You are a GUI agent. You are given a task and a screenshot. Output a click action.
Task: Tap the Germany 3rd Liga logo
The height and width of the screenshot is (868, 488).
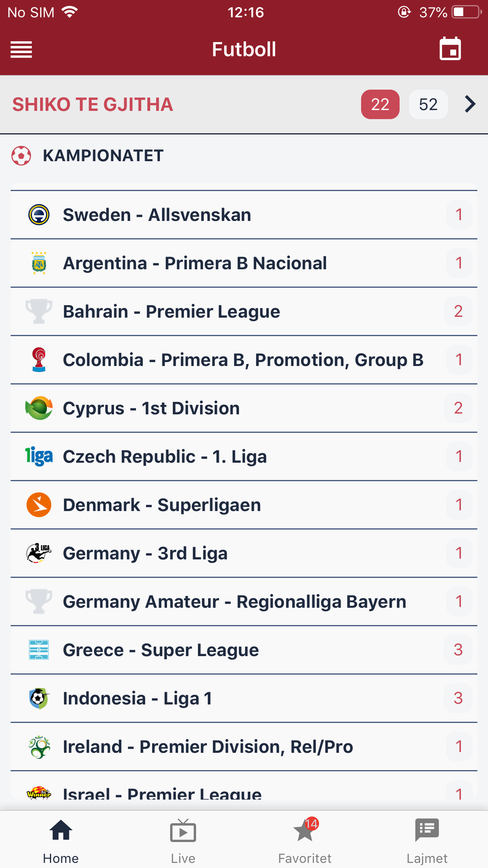pos(39,553)
